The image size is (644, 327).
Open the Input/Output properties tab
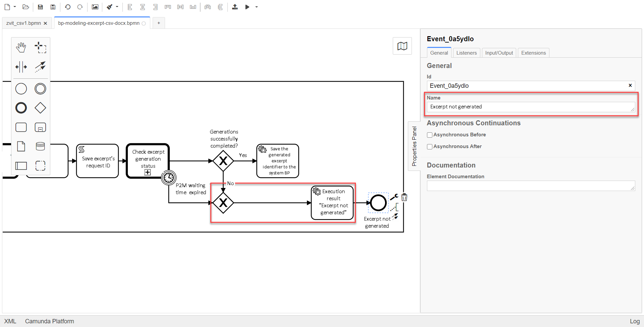[x=499, y=53]
